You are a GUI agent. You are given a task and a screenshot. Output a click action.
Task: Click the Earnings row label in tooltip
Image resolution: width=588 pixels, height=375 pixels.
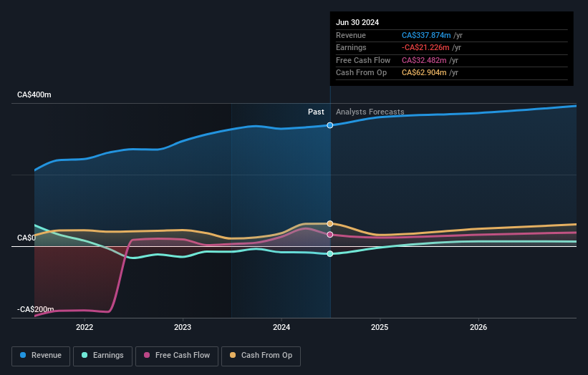tap(351, 47)
